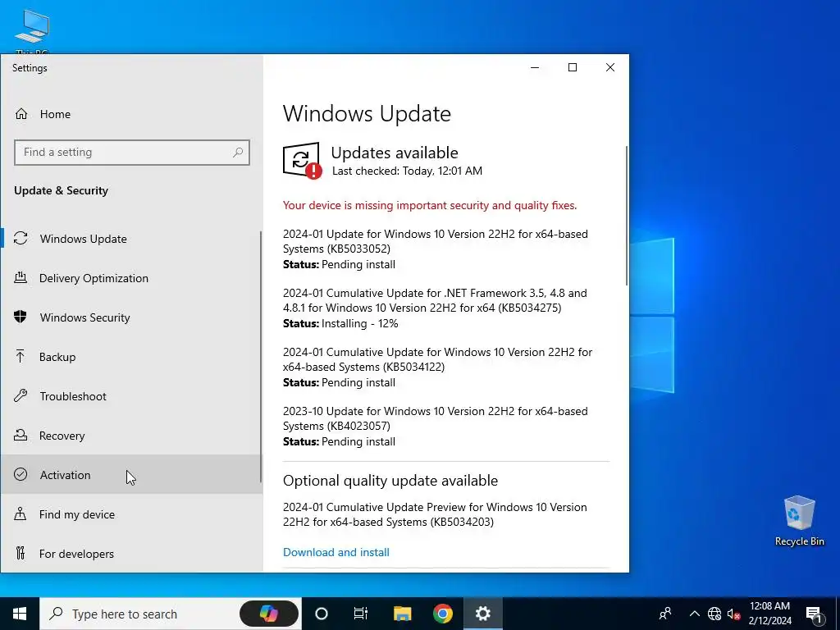Open Delivery Optimization settings
The image size is (840, 630).
[x=131, y=278]
